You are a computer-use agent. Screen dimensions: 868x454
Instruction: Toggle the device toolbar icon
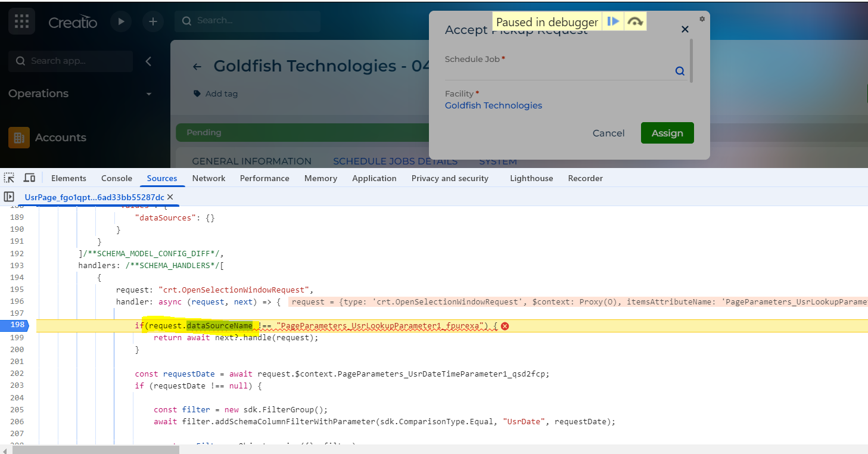[29, 178]
